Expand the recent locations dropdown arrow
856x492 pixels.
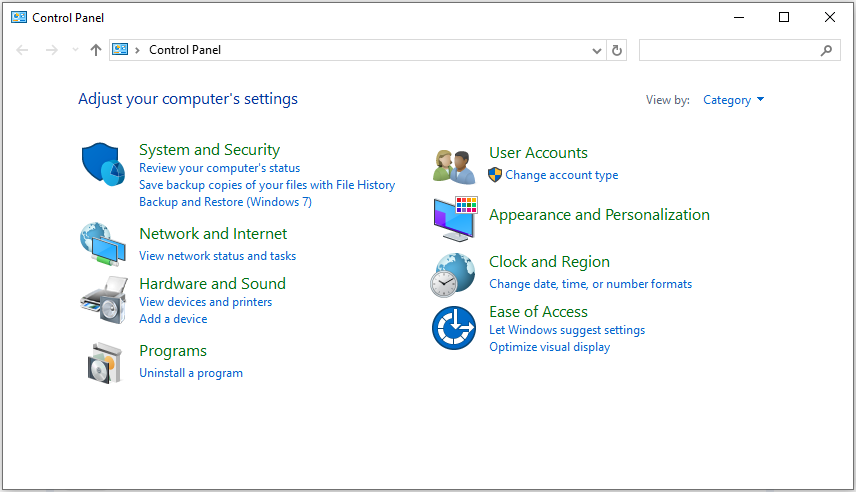76,50
